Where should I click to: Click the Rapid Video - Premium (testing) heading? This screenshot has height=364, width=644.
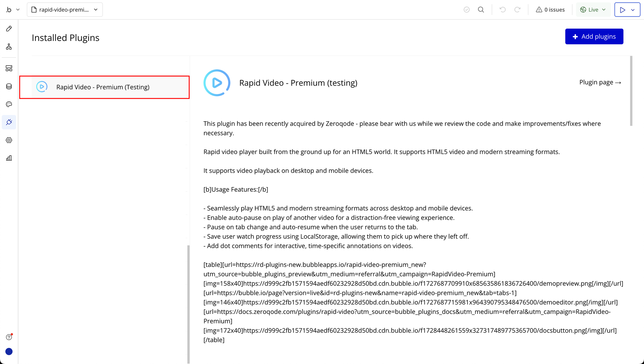coord(298,83)
